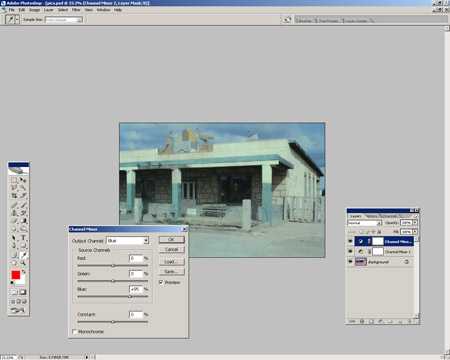
Task: Click the Blue source percentage field
Action: 136,289
